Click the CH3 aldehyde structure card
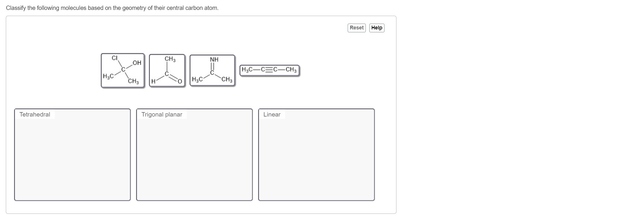644x217 pixels. pos(167,70)
